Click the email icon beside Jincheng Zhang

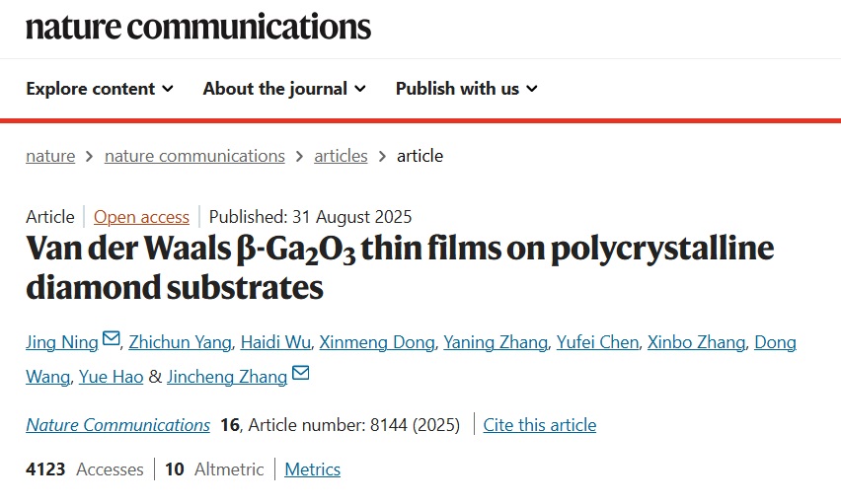pyautogui.click(x=301, y=374)
